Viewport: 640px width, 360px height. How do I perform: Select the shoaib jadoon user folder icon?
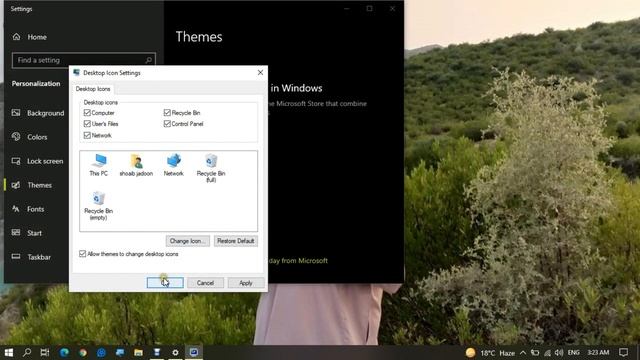click(x=136, y=165)
